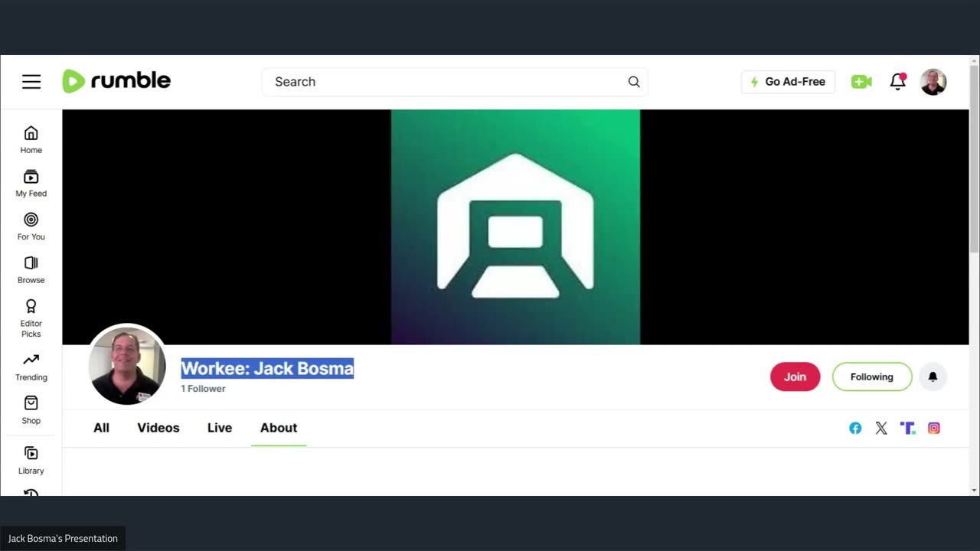
Task: Click the Workee channel banner image
Action: (515, 227)
